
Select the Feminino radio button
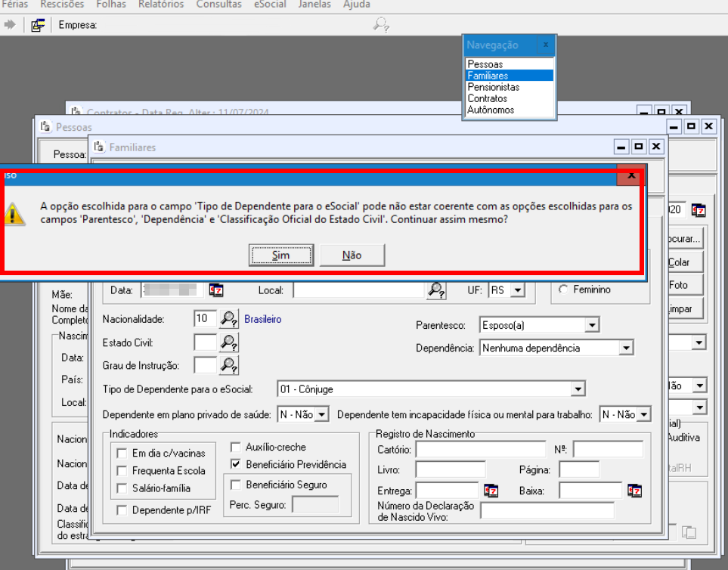[x=563, y=290]
